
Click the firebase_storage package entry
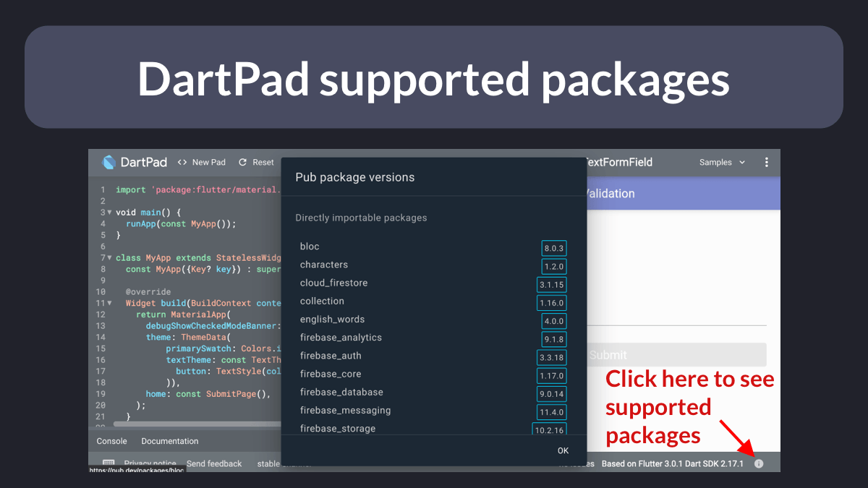click(x=338, y=429)
